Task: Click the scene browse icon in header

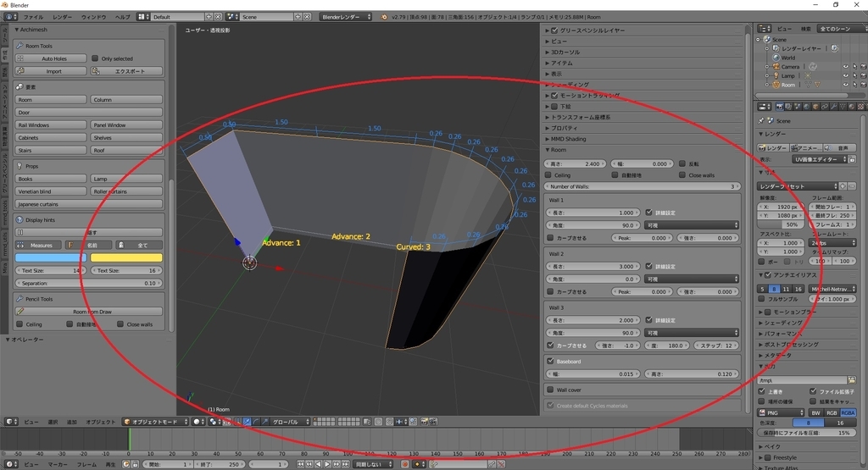Action: click(231, 17)
